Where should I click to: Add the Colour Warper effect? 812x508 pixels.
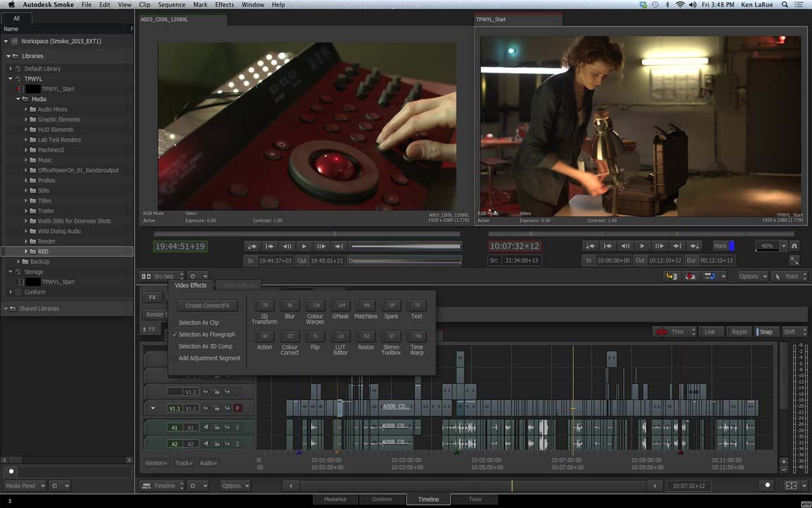[315, 306]
